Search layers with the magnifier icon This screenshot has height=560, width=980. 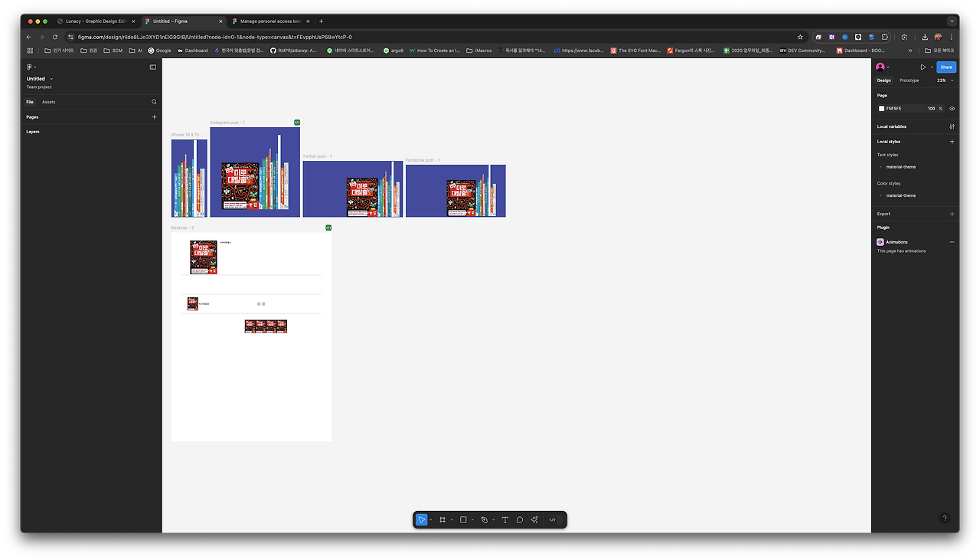coord(154,102)
